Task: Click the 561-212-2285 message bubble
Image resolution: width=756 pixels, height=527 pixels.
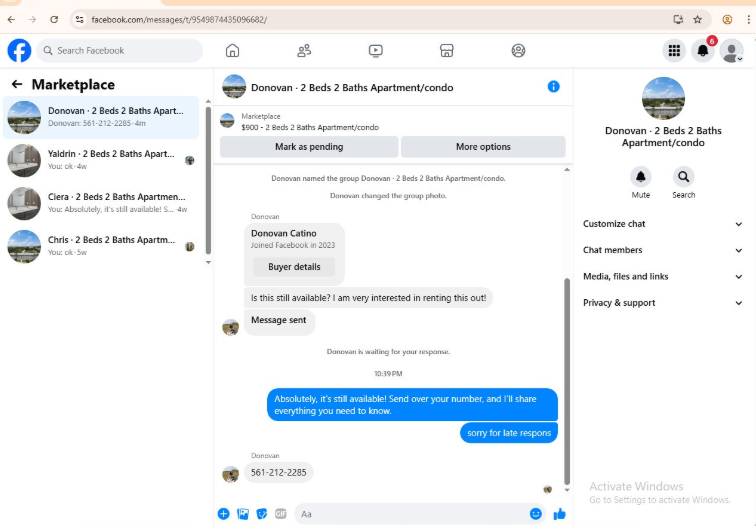Action: 279,473
